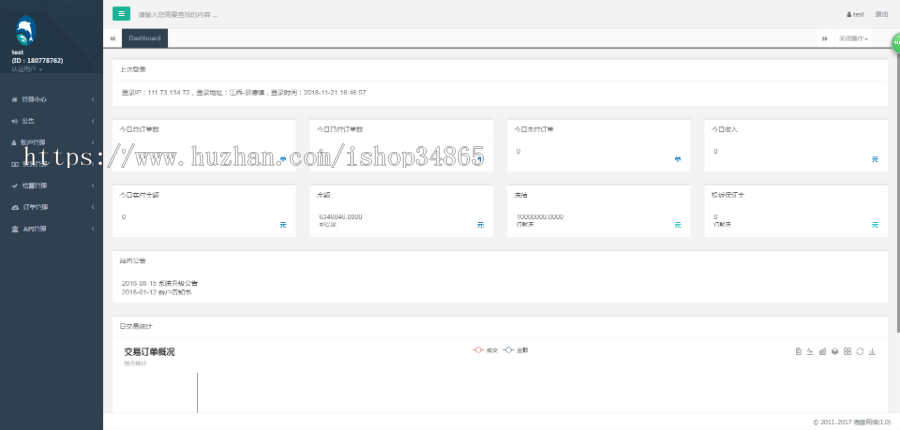Click the frozen amount 10000000.0000

point(540,216)
